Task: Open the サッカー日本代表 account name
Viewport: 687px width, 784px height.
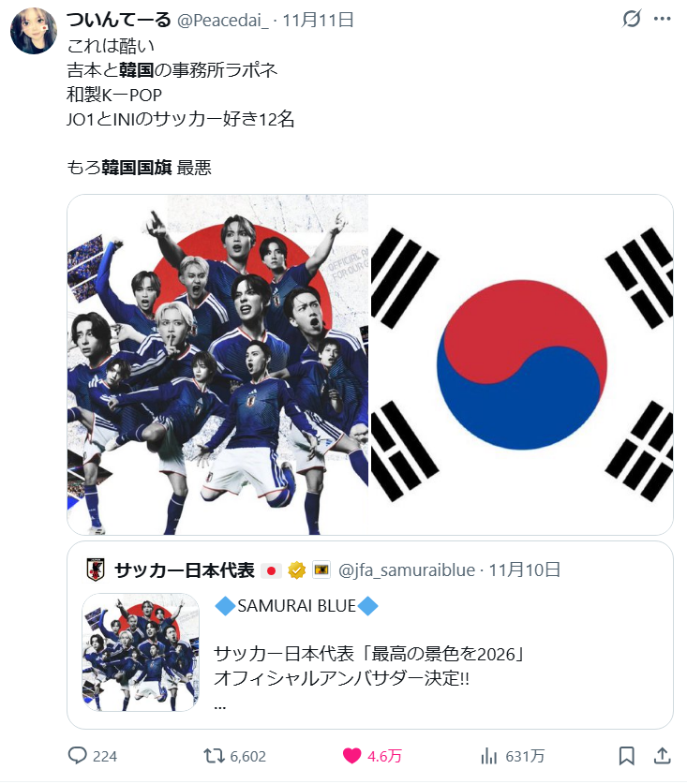Action: coord(185,570)
